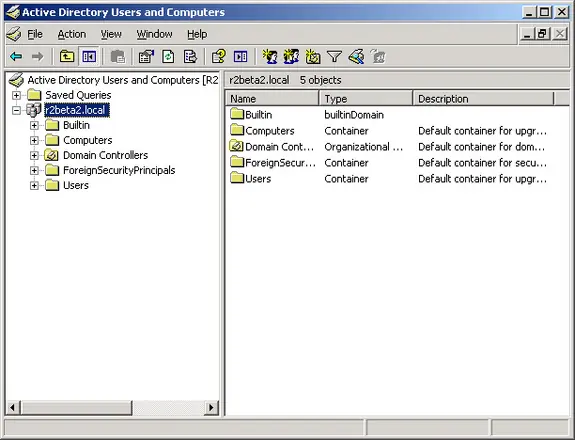Click the Find objects toolbar icon

(x=356, y=56)
